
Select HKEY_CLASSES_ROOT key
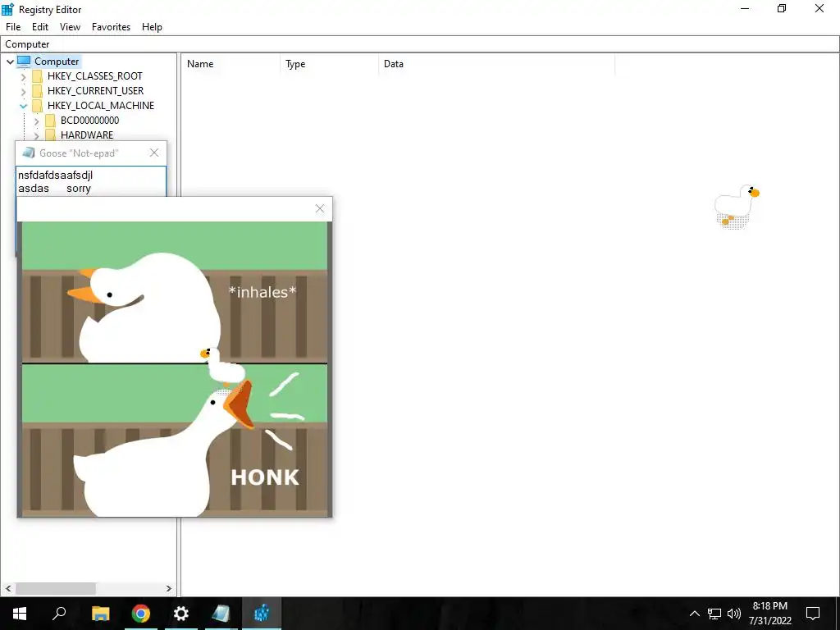[95, 76]
